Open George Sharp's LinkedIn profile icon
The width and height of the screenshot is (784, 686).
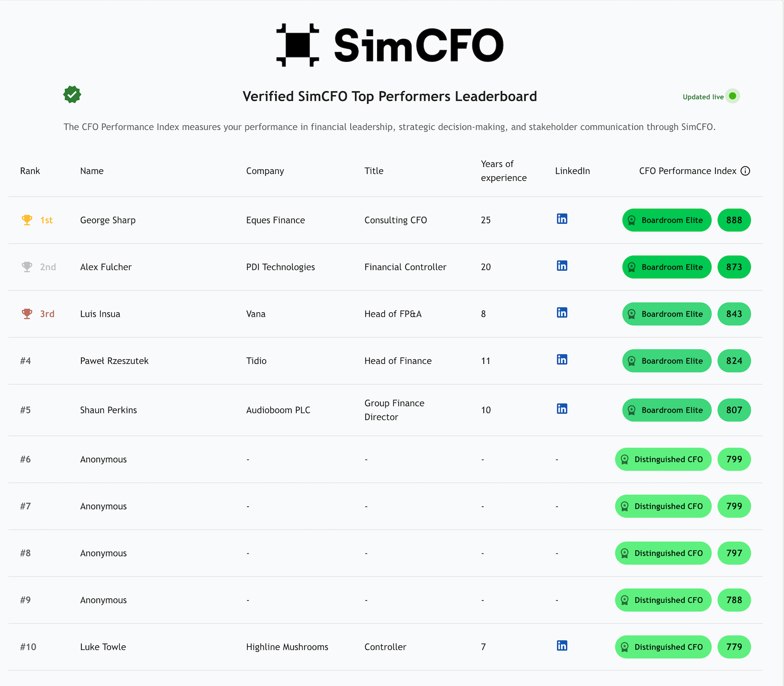tap(562, 219)
